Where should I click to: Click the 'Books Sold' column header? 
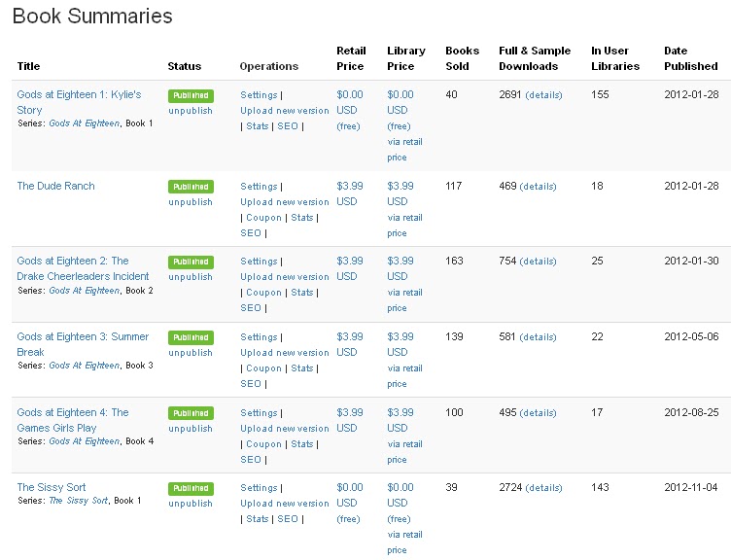(x=462, y=58)
